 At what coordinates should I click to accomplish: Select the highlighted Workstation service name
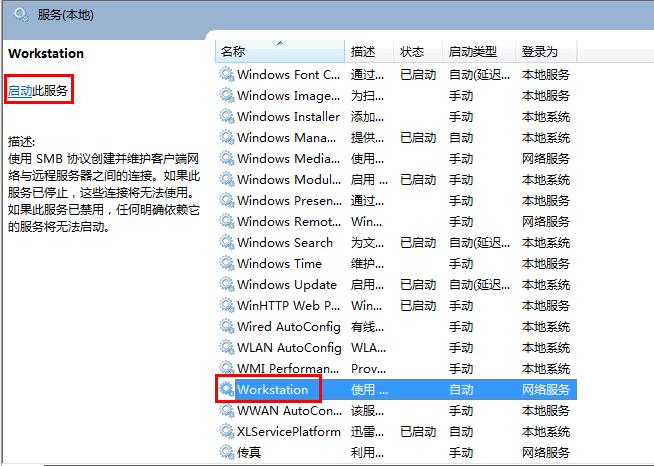pos(273,390)
